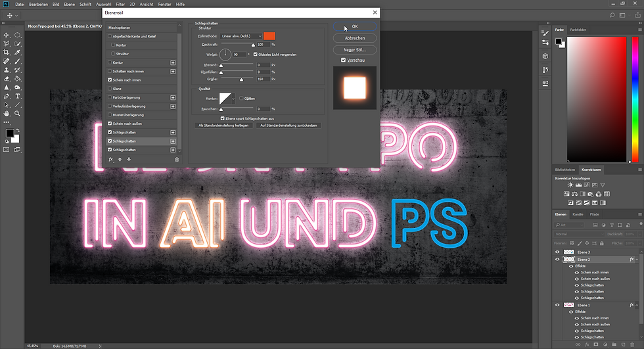Collapse Ebene 1 effects list

click(637, 305)
